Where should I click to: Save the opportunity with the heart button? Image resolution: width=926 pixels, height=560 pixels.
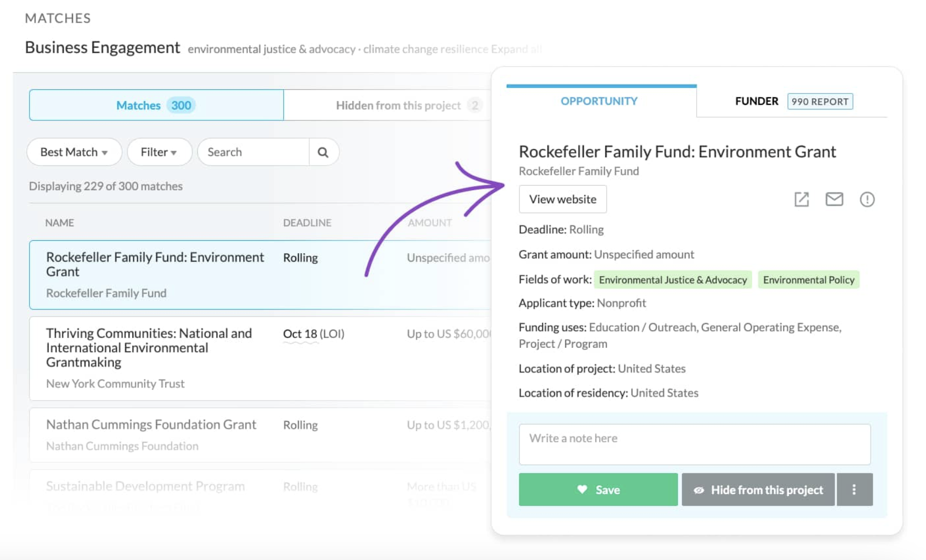click(x=598, y=490)
